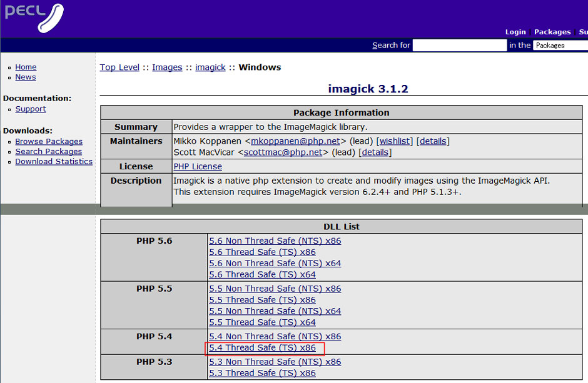This screenshot has width=588, height=383.
Task: Click the PHP 5.6 row label
Action: [154, 241]
